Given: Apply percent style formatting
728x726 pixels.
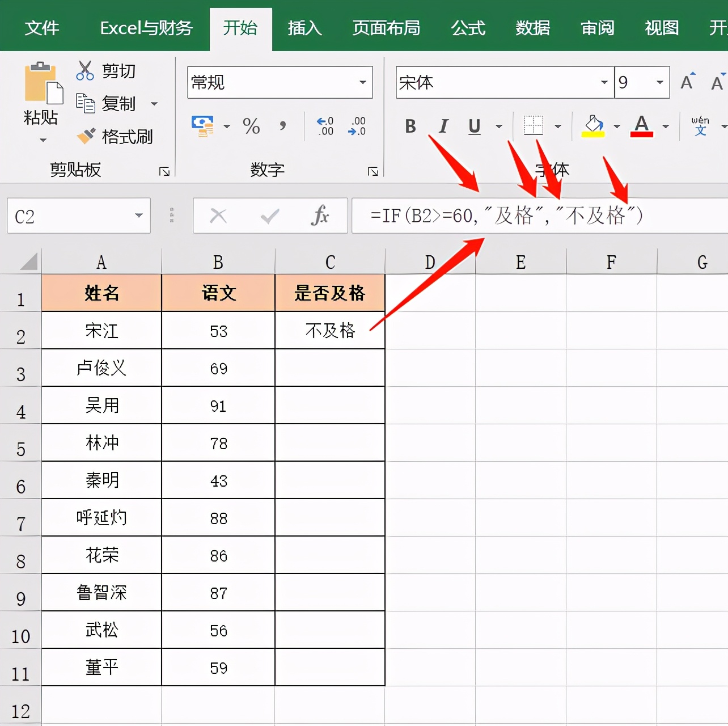Looking at the screenshot, I should tap(251, 126).
